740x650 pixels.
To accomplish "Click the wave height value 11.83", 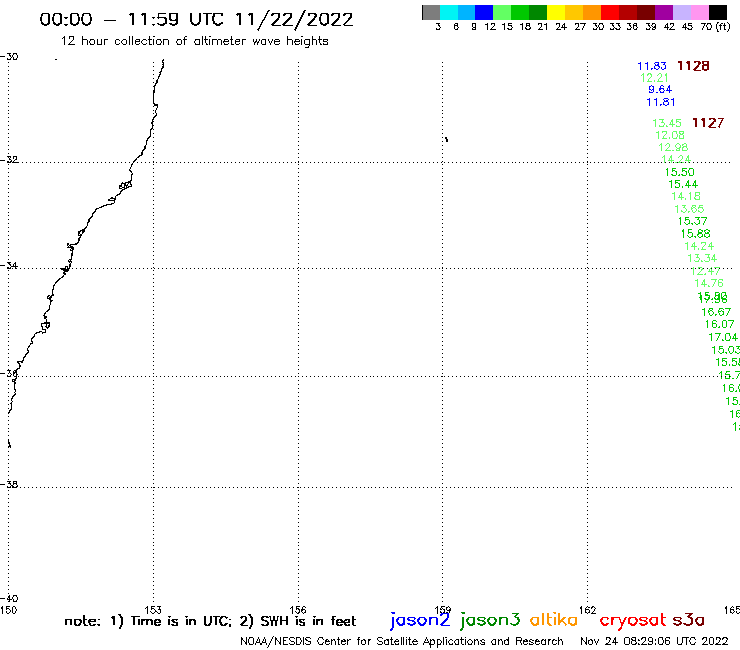I will click(652, 66).
